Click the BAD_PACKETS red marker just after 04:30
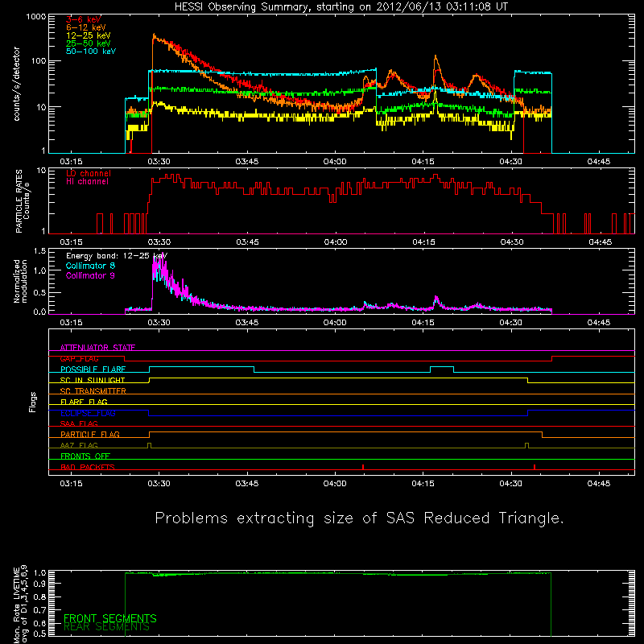The image size is (644, 644). click(x=535, y=467)
